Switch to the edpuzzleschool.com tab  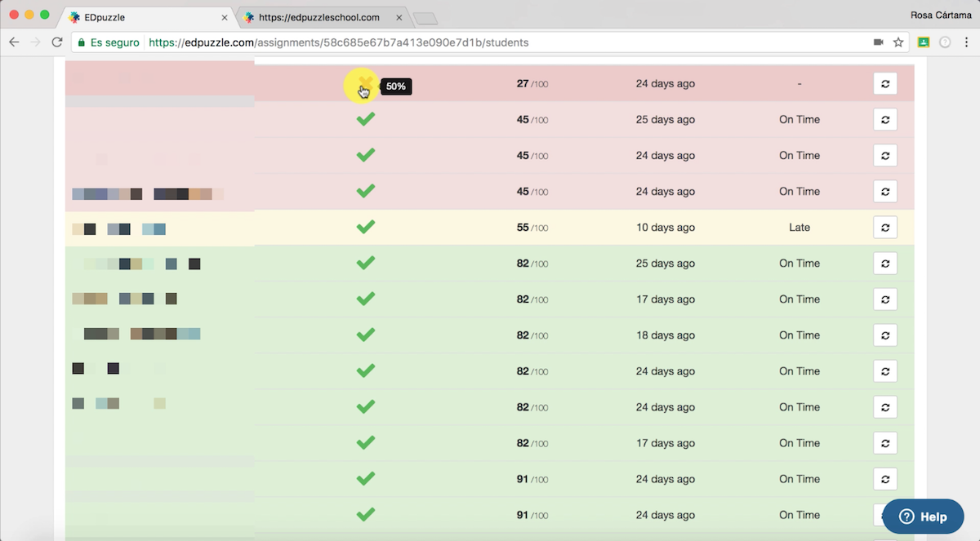coord(318,17)
